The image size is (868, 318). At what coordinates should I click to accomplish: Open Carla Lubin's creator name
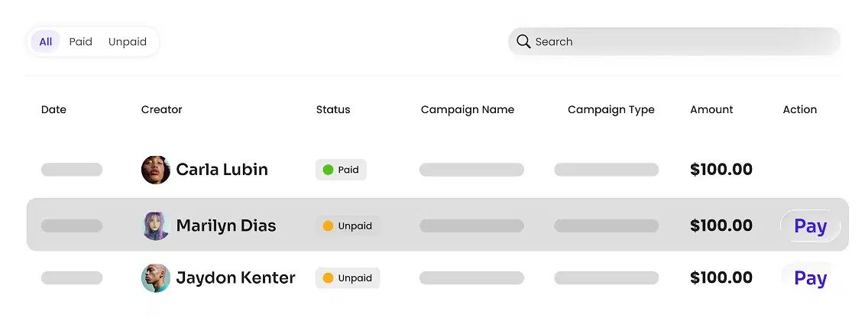click(222, 170)
